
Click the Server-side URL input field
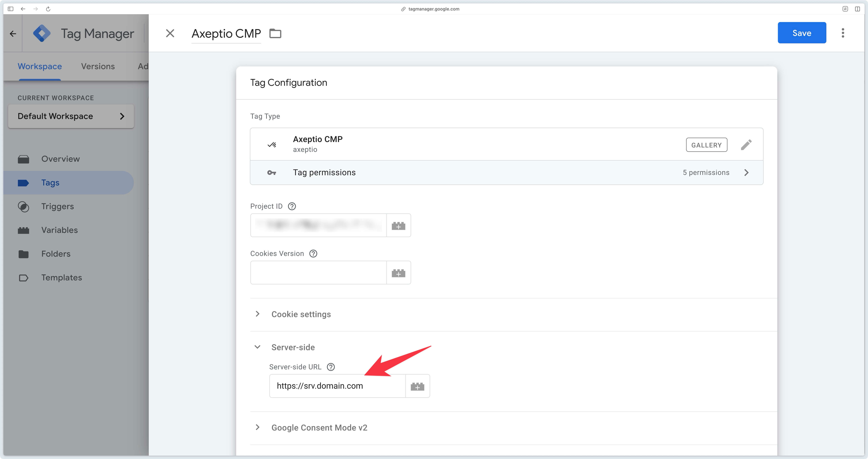(337, 386)
